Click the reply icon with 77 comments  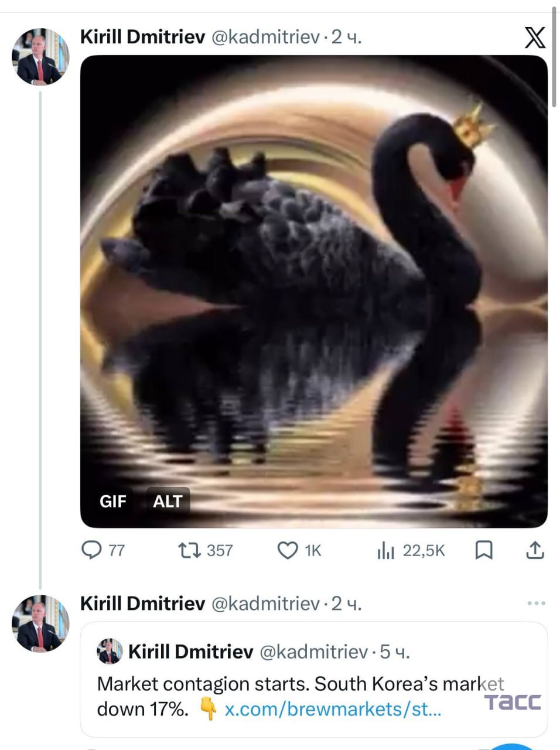[x=91, y=550]
